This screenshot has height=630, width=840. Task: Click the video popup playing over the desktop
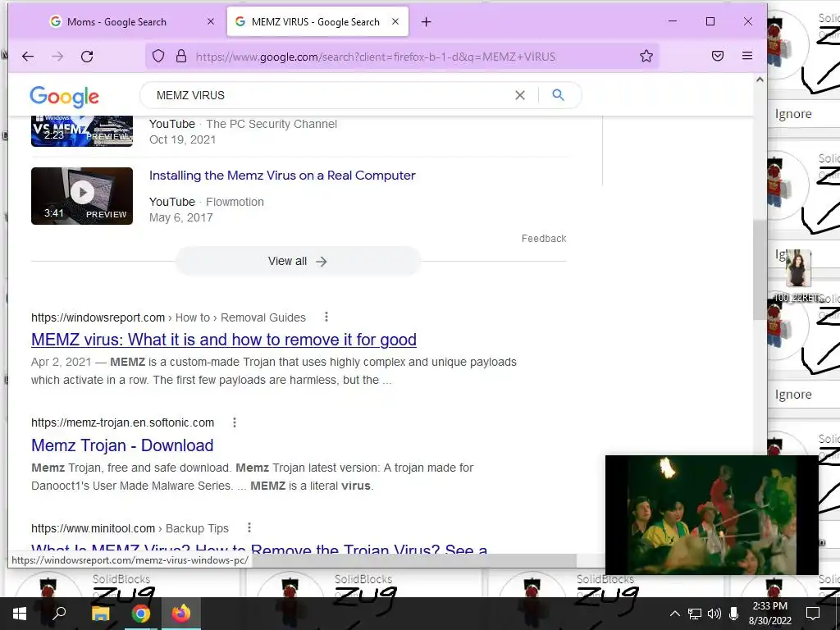click(711, 515)
